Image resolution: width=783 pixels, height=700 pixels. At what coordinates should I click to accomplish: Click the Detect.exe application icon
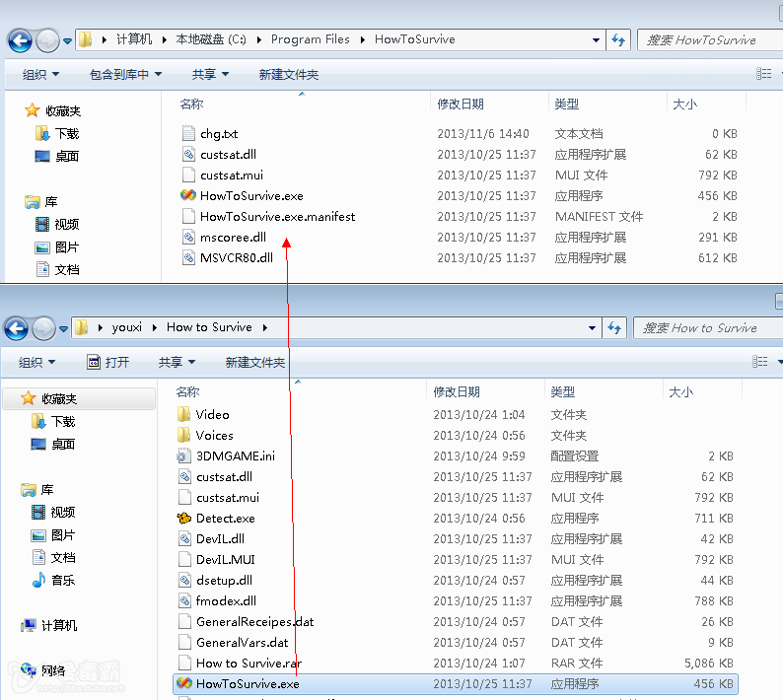point(184,519)
